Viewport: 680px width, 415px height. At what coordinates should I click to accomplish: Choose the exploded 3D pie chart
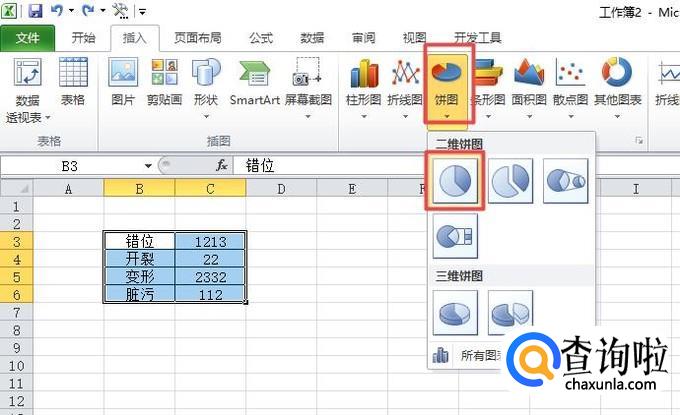[510, 313]
